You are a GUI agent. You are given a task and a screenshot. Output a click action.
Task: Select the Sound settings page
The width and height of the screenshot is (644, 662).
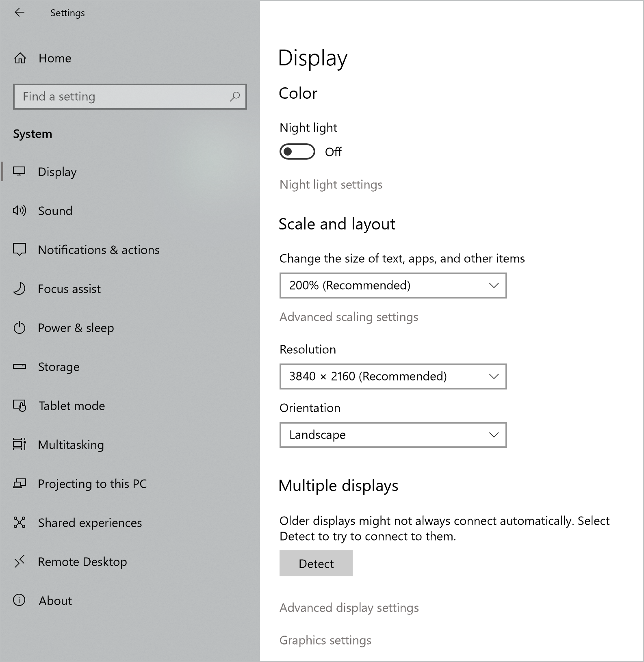[55, 211]
